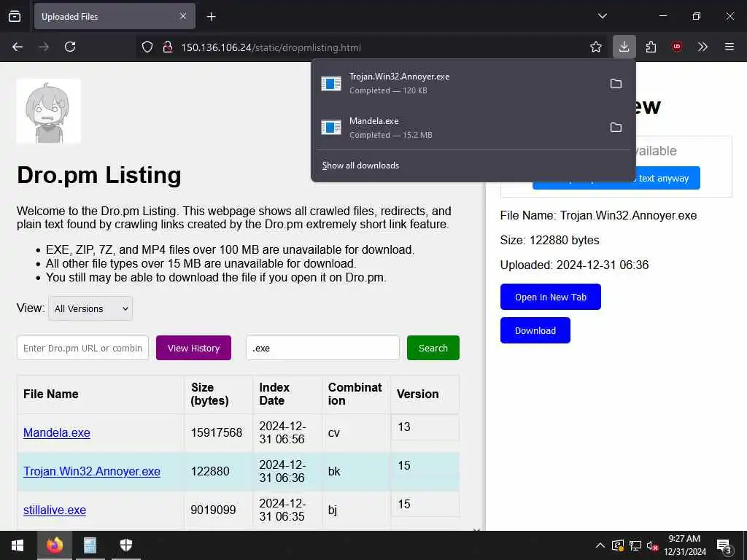Click size value 15917568

(x=217, y=432)
